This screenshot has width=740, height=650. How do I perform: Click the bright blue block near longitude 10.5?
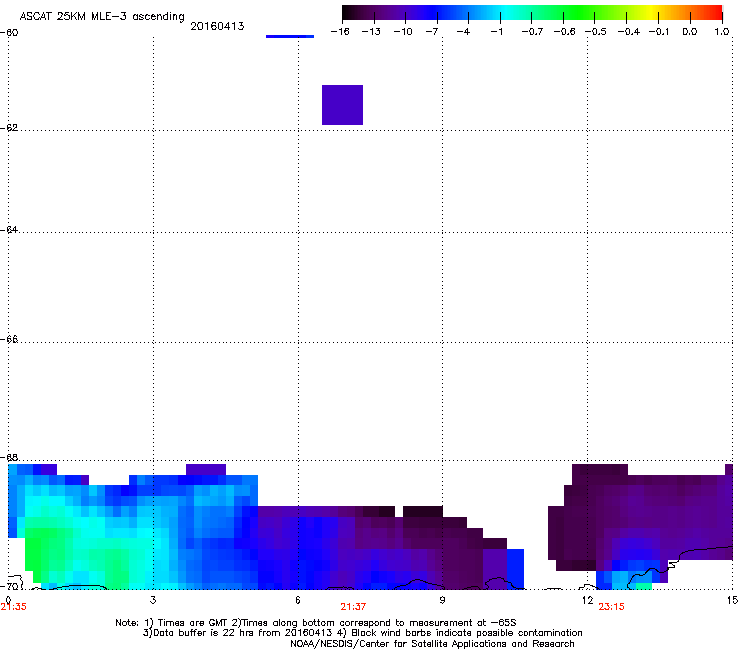[x=515, y=568]
